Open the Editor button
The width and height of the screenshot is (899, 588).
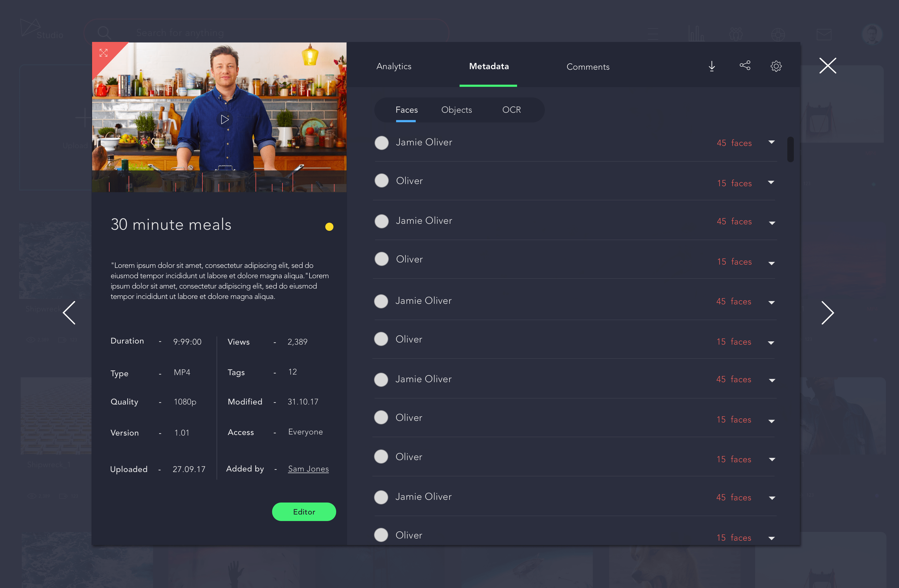point(304,512)
